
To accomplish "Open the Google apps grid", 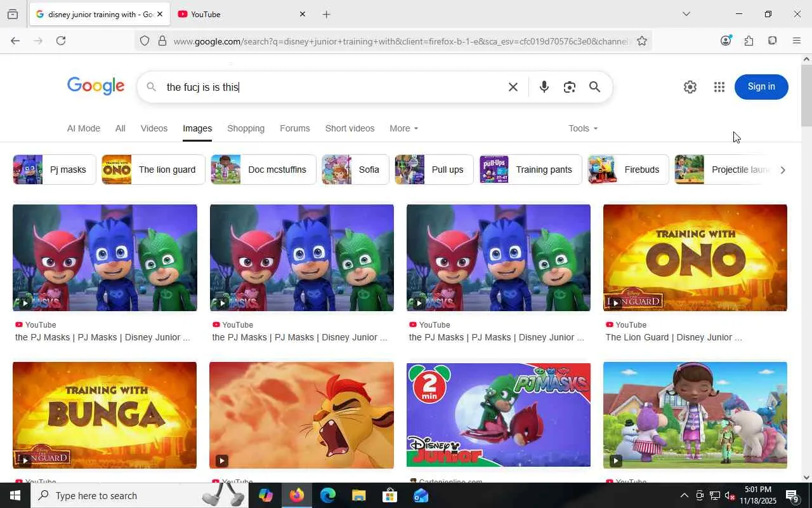I will point(719,87).
